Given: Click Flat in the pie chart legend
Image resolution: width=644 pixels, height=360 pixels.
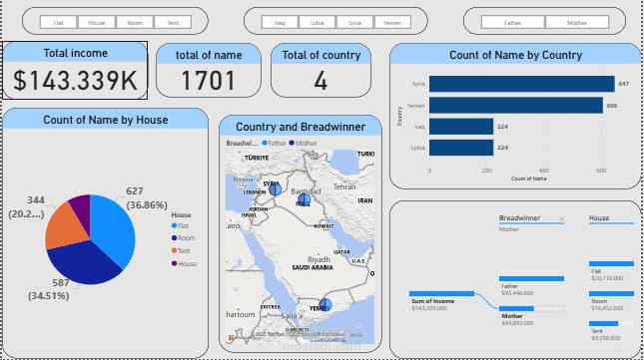Looking at the screenshot, I should 180,225.
